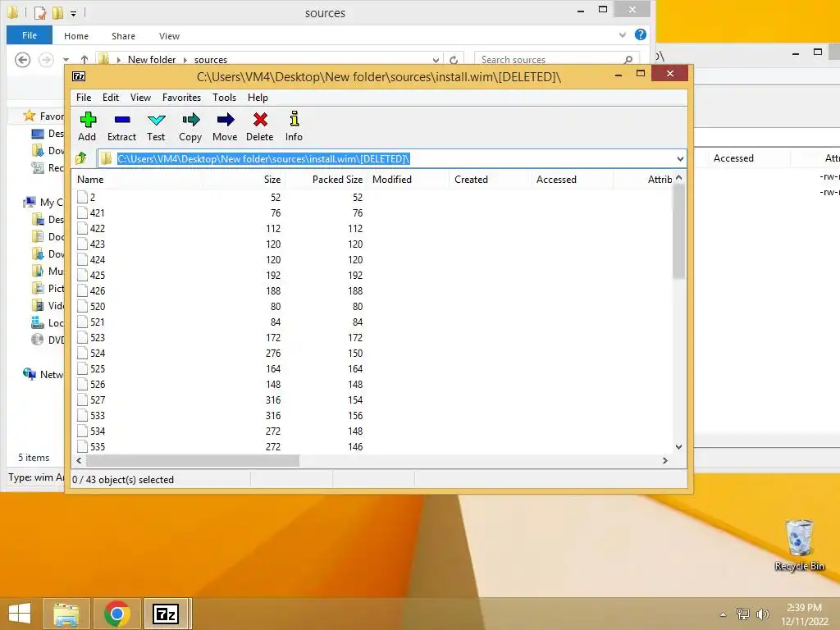840x630 pixels.
Task: Open the Tools menu
Action: (x=224, y=98)
